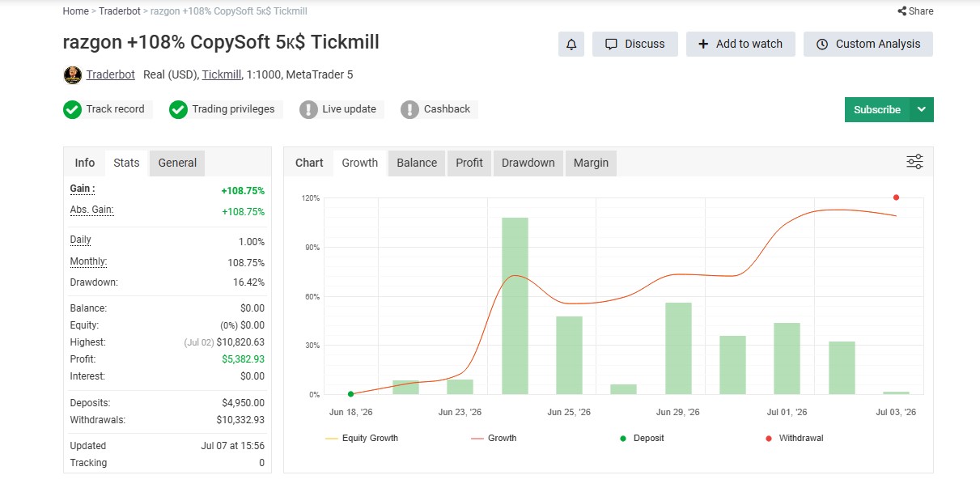Click Track record verification badge label
The height and width of the screenshot is (488, 980).
pyautogui.click(x=115, y=109)
